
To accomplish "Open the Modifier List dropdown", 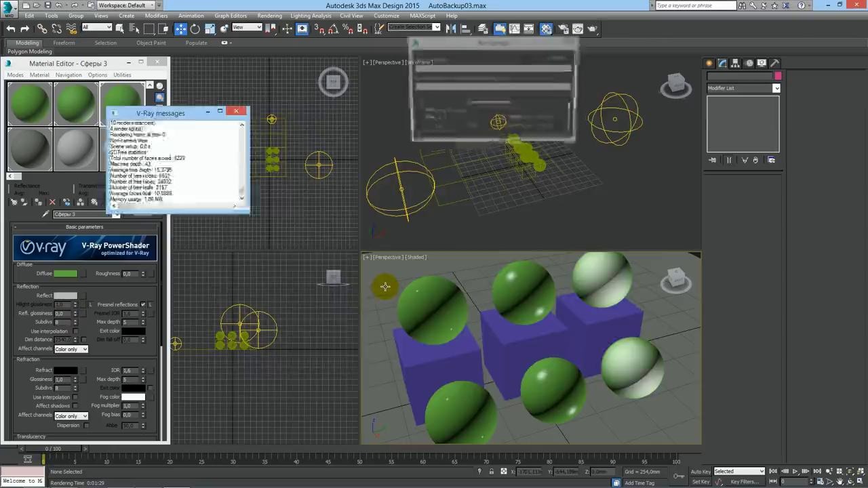I will pos(743,88).
